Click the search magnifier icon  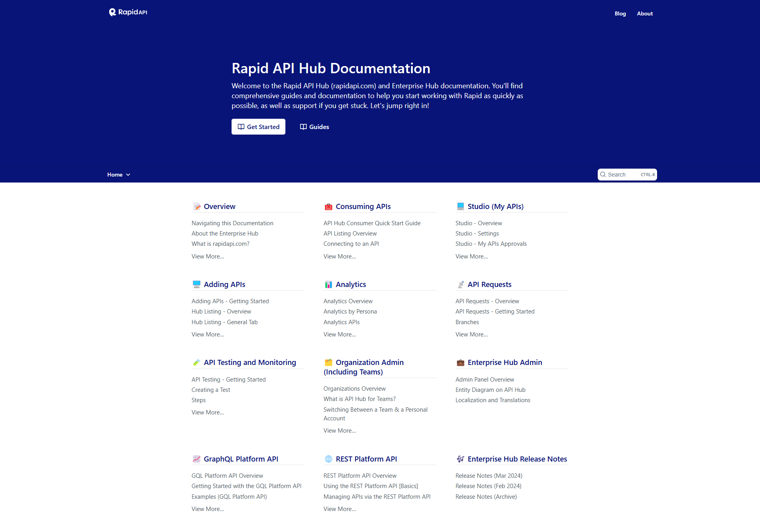click(x=603, y=175)
